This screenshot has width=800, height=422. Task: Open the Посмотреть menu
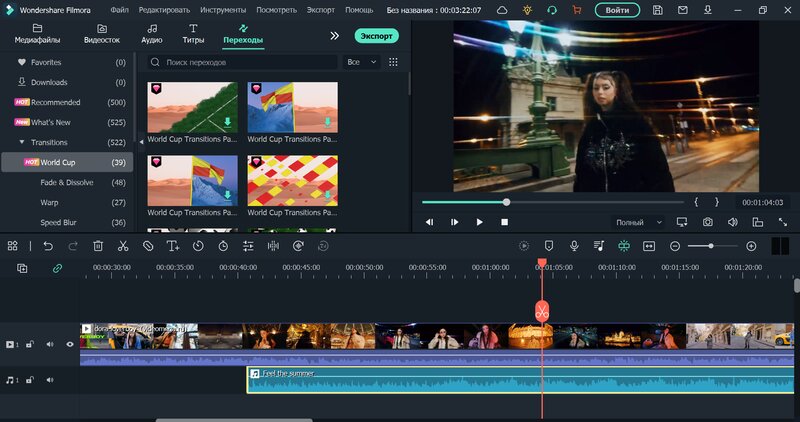pos(276,10)
